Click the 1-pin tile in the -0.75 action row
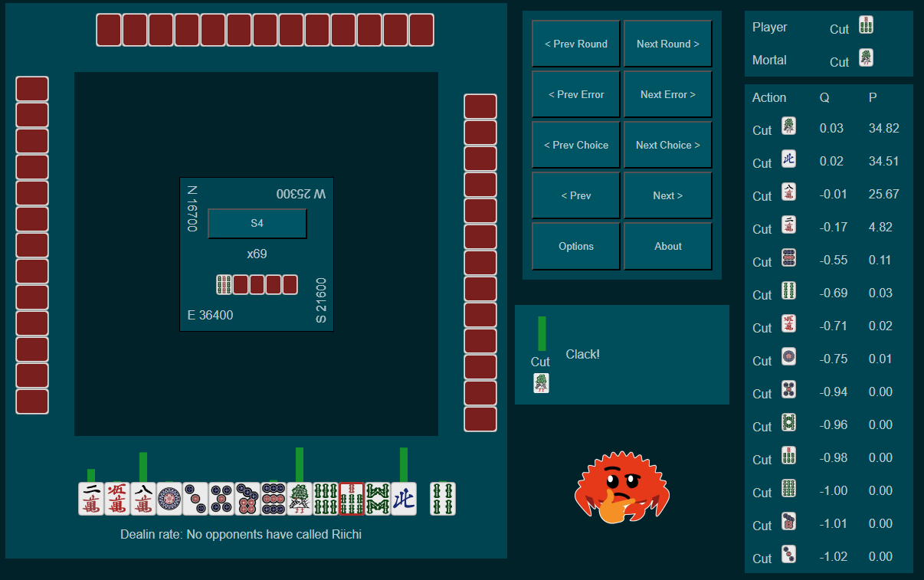This screenshot has width=924, height=580. click(788, 357)
